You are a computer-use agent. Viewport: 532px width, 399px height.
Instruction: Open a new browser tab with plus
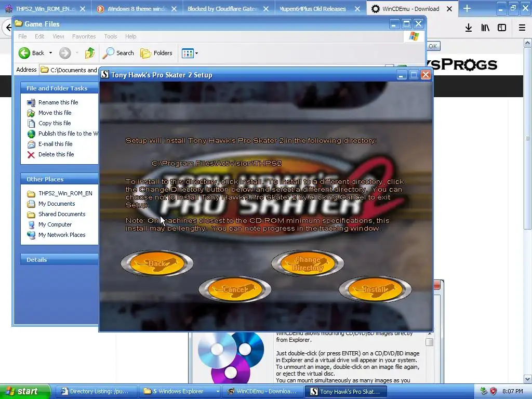pos(467,8)
